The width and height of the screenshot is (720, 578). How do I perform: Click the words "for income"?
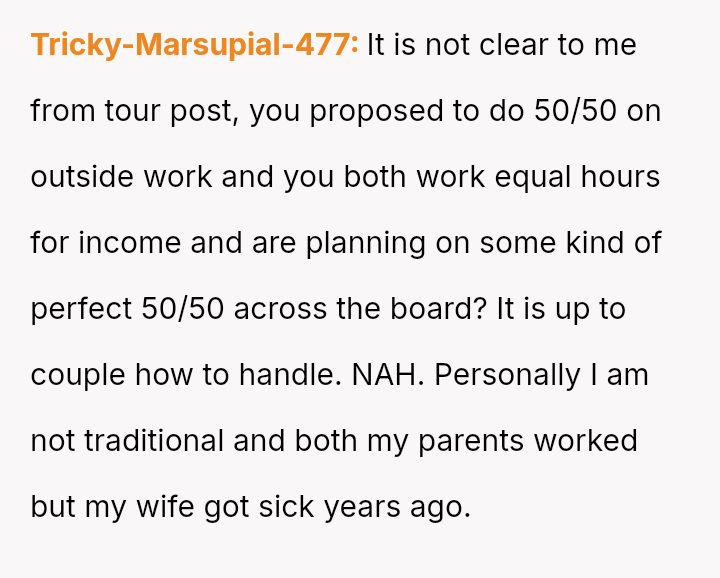(94, 243)
